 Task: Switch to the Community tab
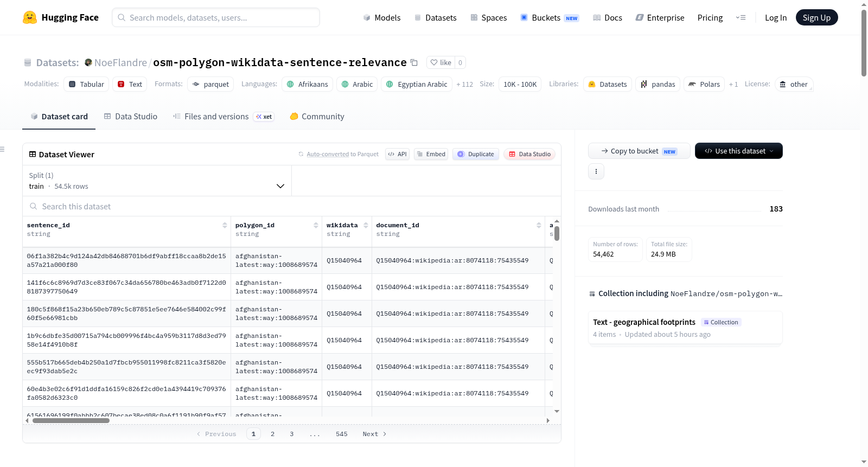317,116
